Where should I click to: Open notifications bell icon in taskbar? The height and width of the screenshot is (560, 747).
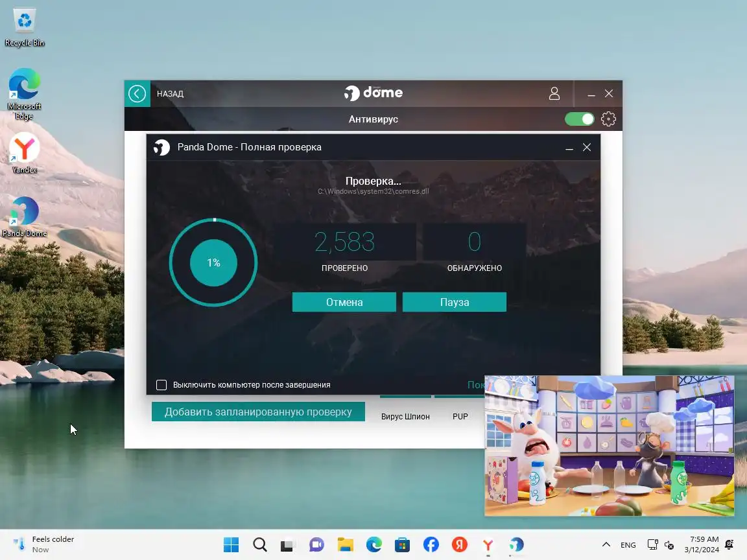(x=729, y=544)
